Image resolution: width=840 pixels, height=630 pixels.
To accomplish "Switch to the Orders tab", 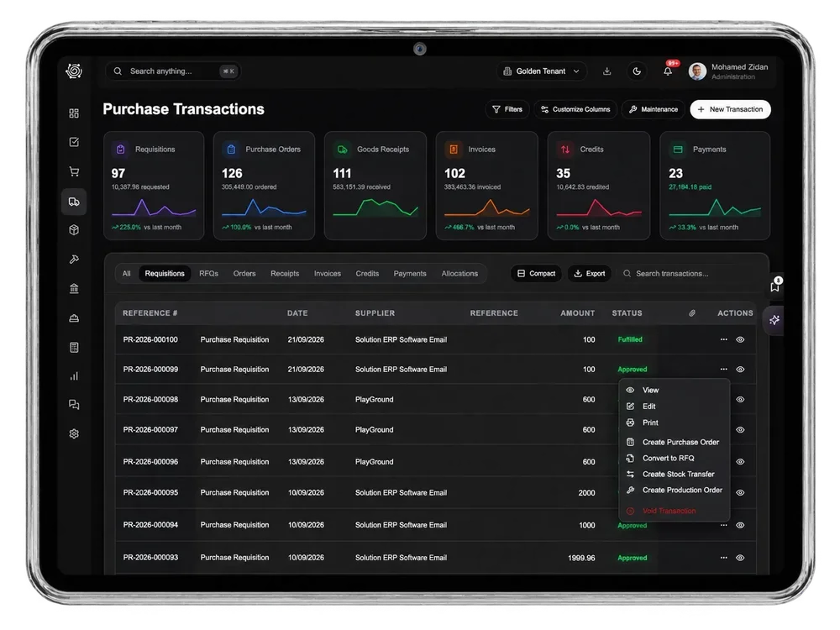I will [244, 274].
